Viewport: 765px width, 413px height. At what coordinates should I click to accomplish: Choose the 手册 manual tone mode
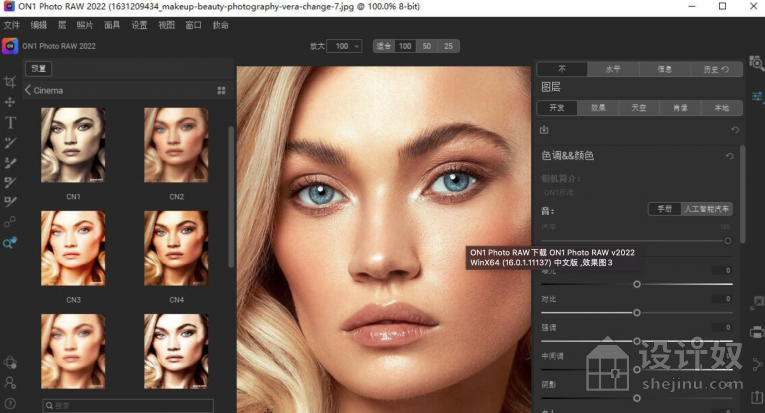coord(664,209)
